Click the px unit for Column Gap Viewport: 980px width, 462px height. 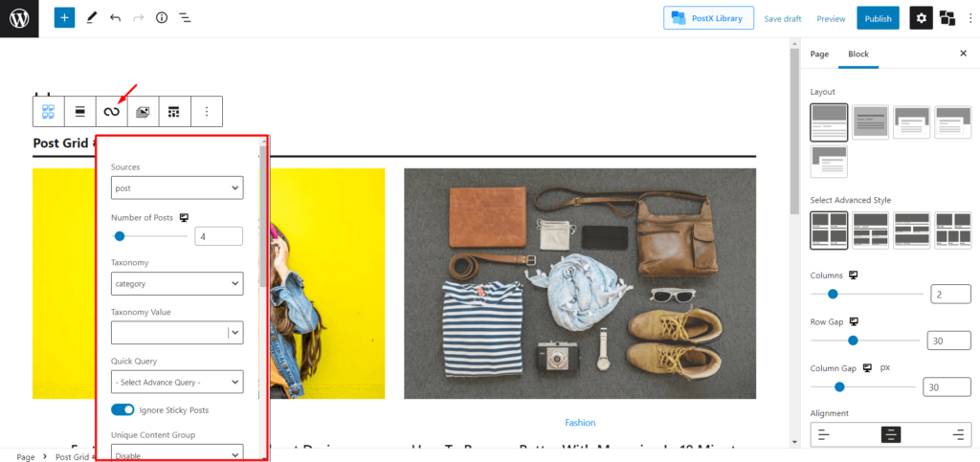884,367
